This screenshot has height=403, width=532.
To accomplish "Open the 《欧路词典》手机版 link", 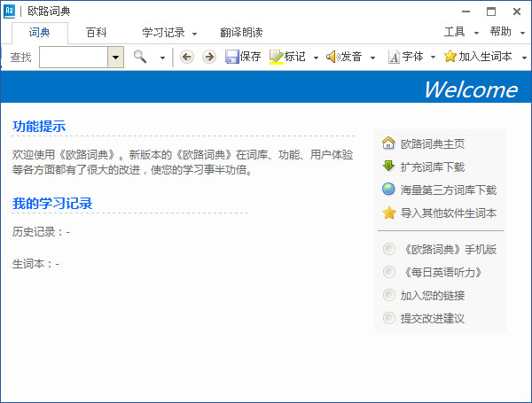I will point(449,250).
